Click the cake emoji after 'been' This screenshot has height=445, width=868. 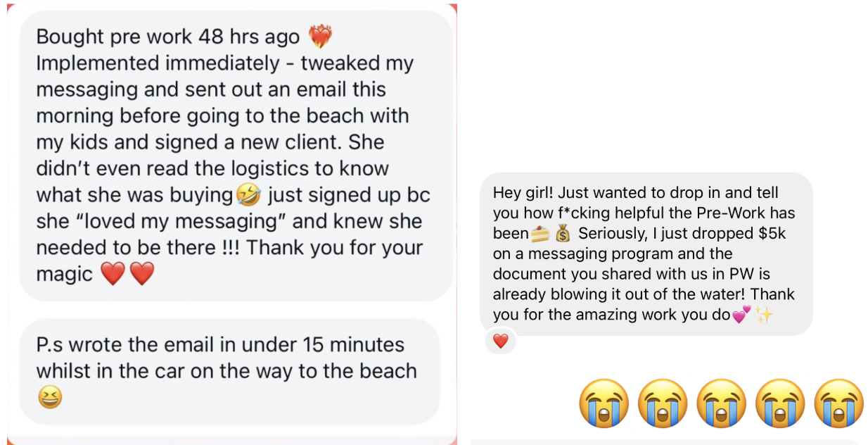click(540, 233)
